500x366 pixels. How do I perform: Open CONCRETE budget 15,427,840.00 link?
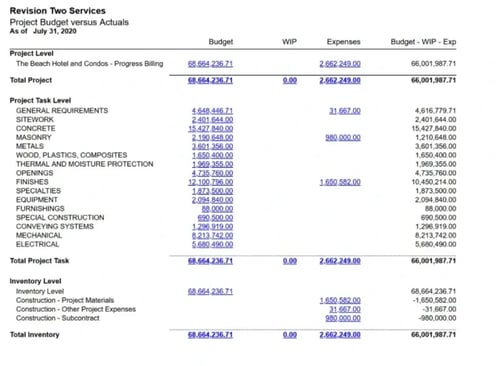(x=210, y=129)
